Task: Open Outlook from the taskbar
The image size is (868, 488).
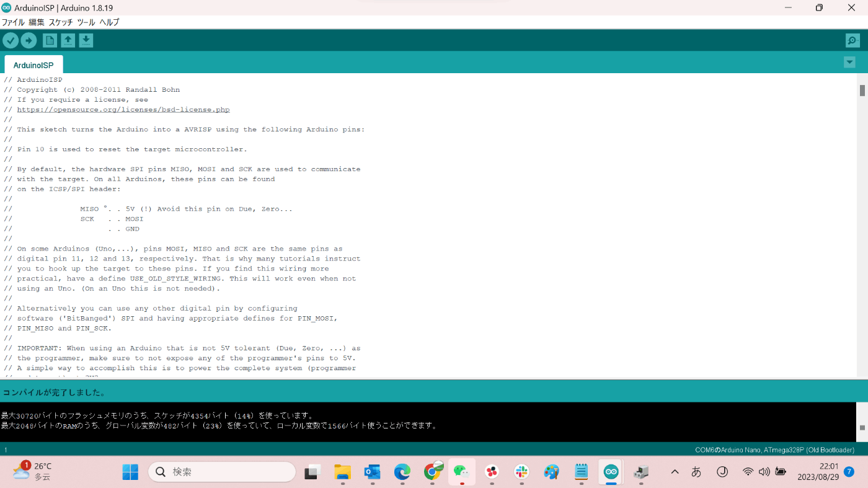Action: 372,472
